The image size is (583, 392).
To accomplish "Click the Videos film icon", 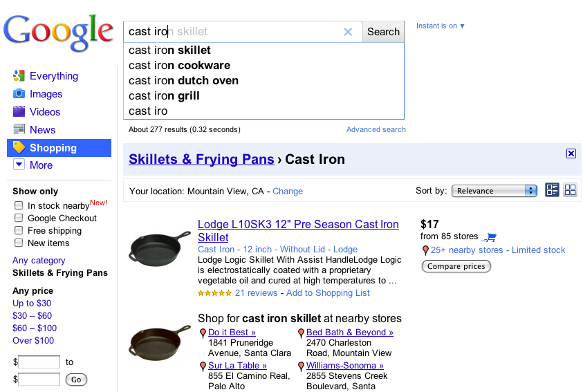I will tap(19, 112).
